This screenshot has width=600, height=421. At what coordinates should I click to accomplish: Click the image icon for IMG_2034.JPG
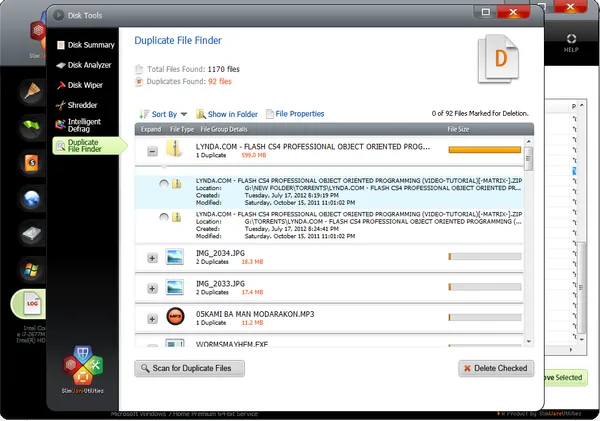(174, 256)
